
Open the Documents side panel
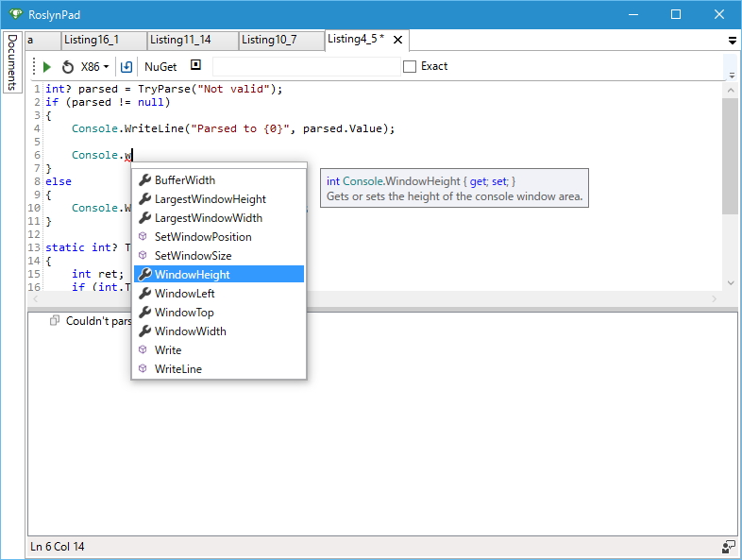[12, 62]
